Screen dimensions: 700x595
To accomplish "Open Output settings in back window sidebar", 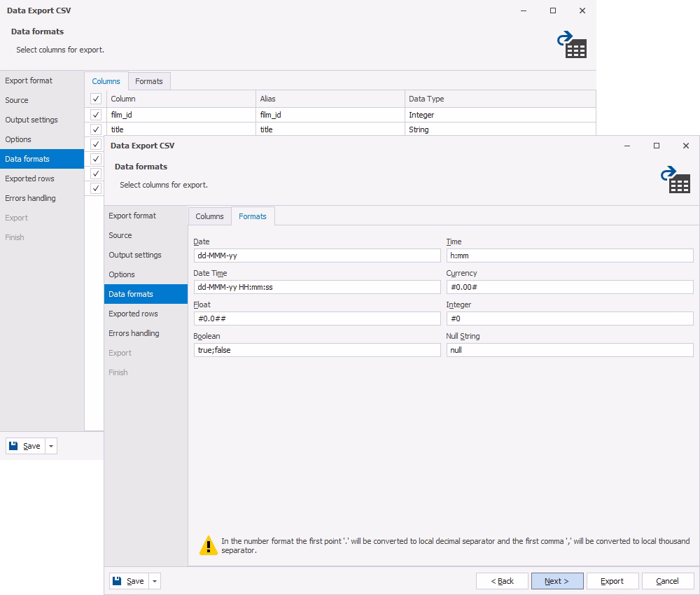I will click(42, 120).
